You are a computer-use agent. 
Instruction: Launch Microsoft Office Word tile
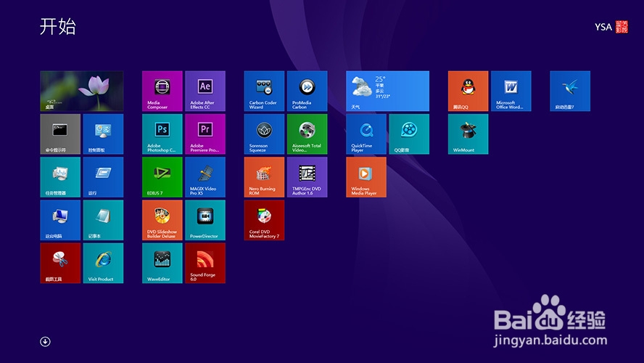click(511, 91)
